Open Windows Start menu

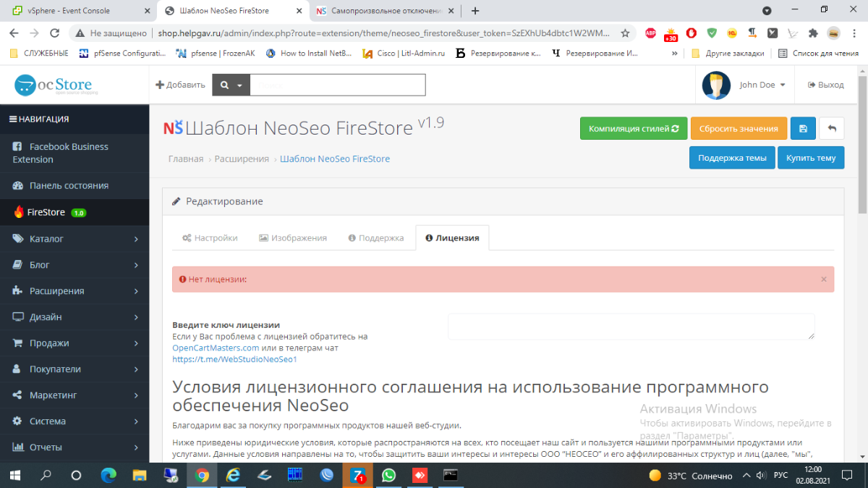[14, 476]
